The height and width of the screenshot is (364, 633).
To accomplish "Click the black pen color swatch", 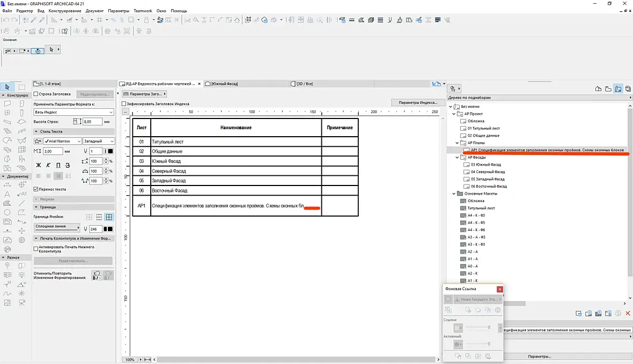I will click(110, 151).
